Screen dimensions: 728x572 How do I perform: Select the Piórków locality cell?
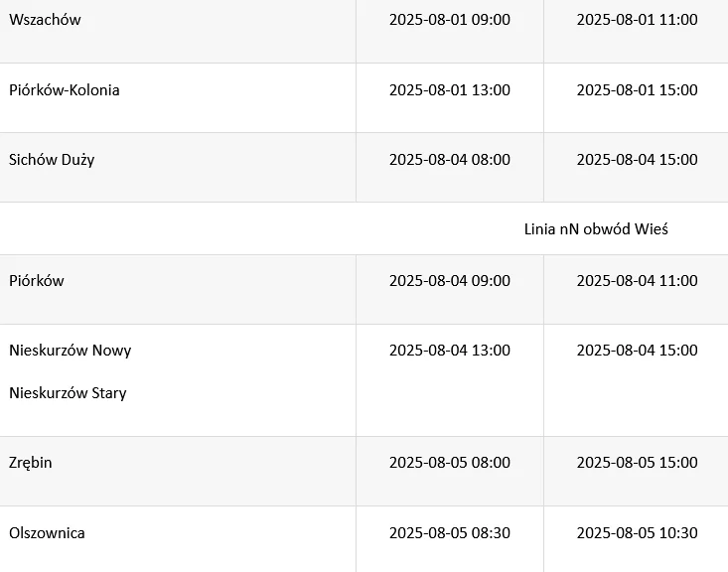[x=37, y=281]
